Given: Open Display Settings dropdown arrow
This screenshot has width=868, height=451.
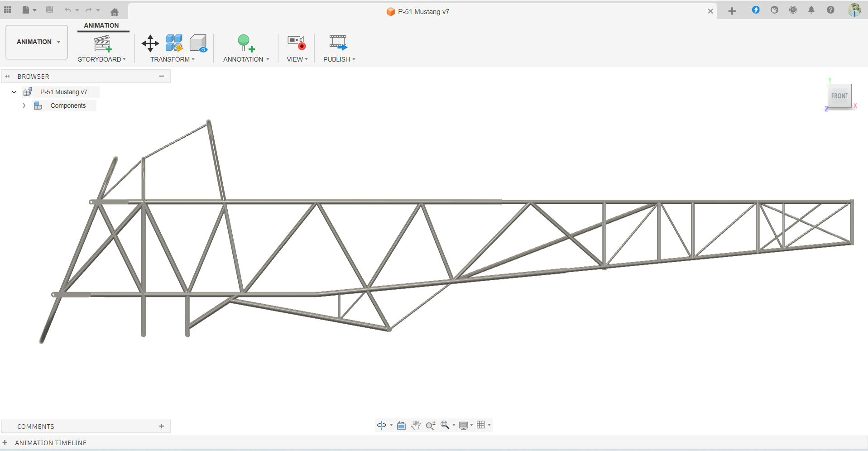Looking at the screenshot, I should tap(472, 425).
